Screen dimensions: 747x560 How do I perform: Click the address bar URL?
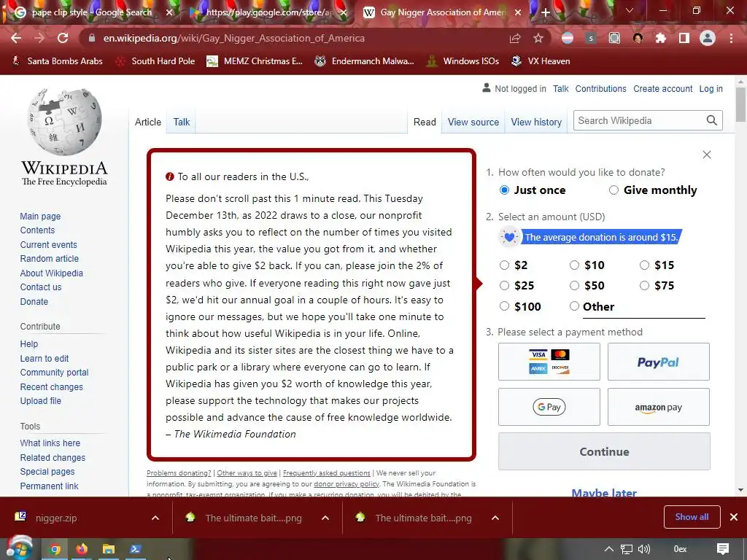tap(234, 38)
